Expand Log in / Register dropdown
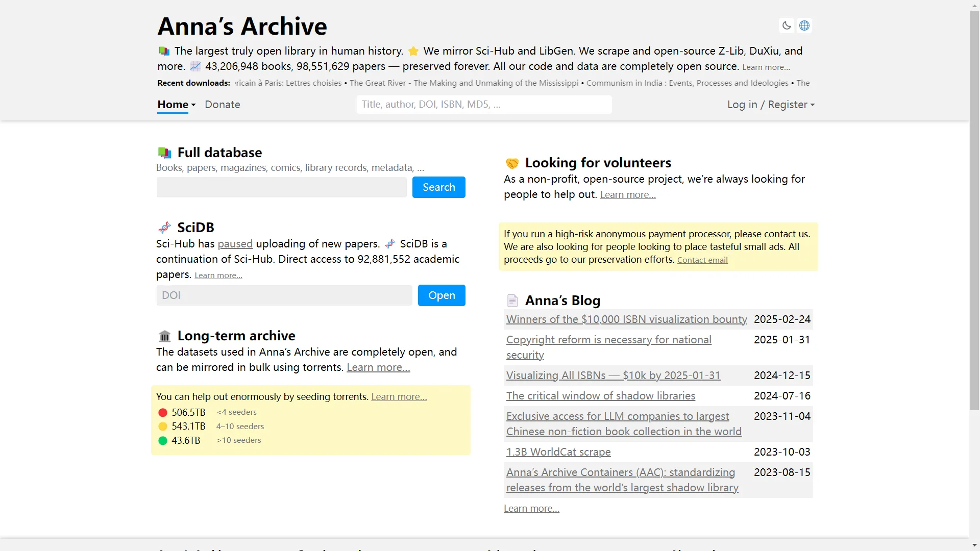This screenshot has height=551, width=980. point(771,105)
